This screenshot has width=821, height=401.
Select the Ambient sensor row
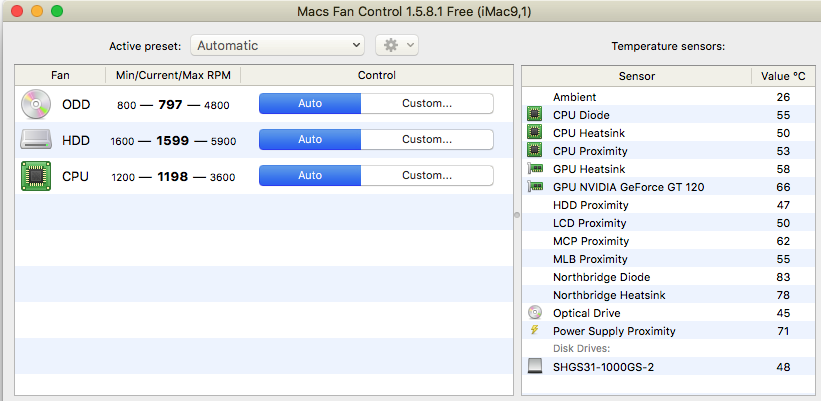pos(669,97)
